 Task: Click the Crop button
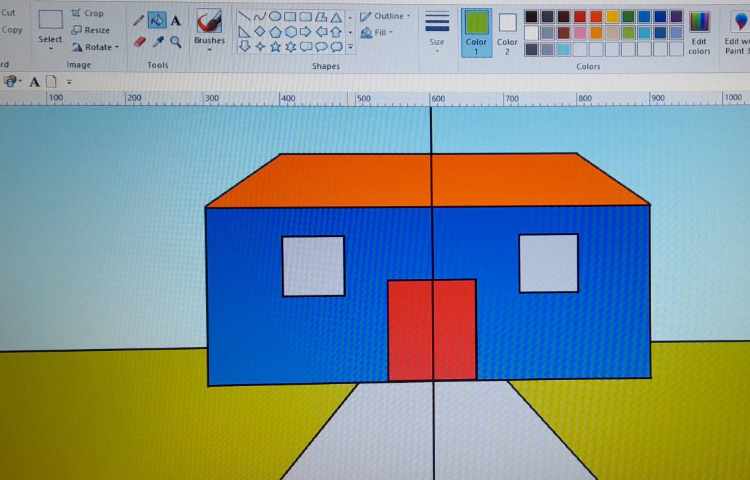click(87, 13)
